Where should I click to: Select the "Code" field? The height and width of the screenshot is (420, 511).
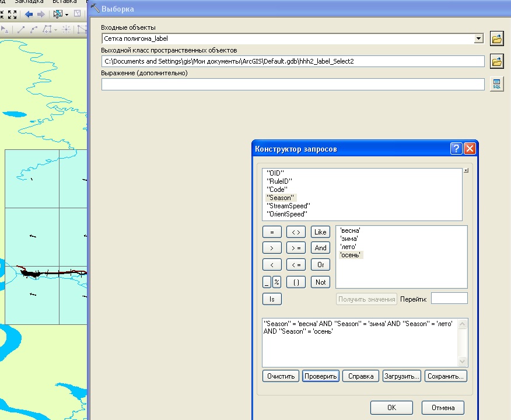277,190
